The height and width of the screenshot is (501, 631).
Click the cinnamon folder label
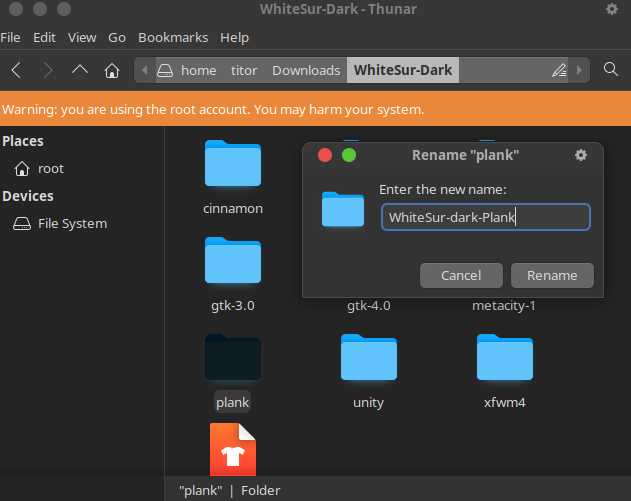coord(233,208)
